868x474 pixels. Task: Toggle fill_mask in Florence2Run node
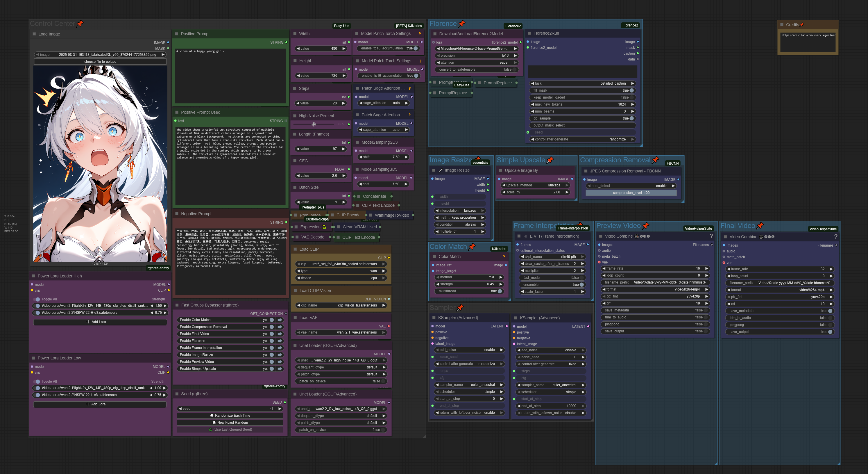631,90
